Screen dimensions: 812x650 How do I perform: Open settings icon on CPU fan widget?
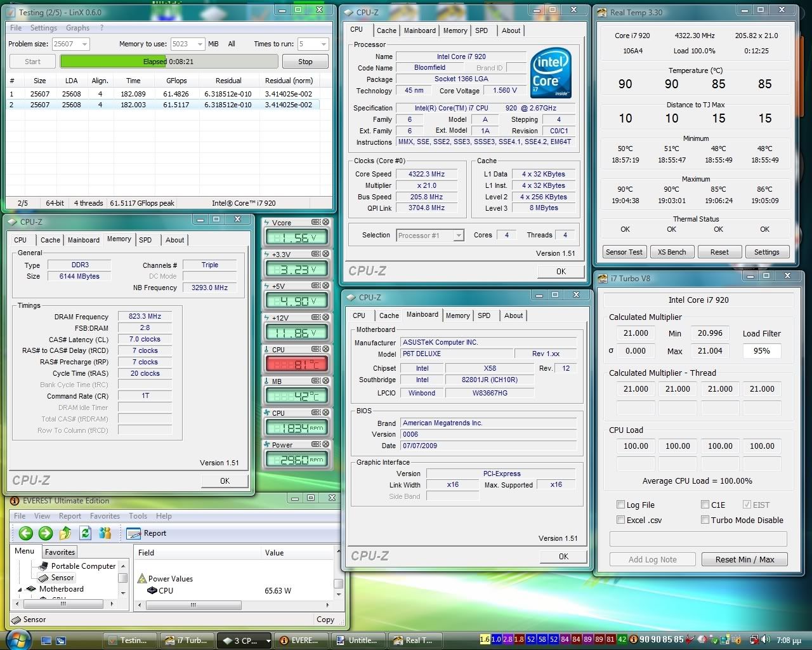316,413
